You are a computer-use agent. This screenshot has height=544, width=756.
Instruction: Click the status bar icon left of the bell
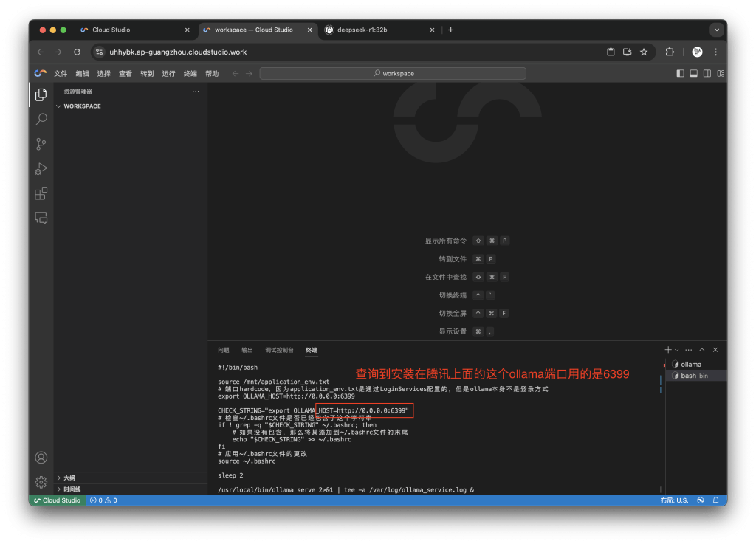[x=701, y=500]
